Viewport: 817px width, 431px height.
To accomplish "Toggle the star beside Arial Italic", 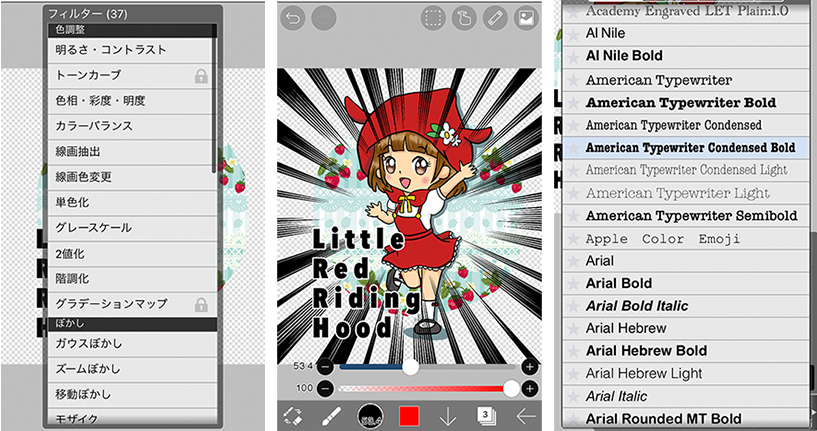I will coord(573,397).
